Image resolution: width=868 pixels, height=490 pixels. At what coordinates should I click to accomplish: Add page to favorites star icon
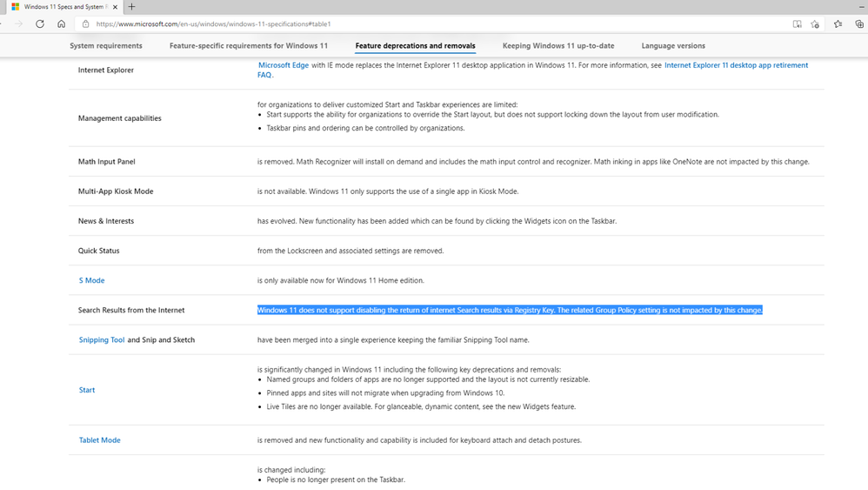[x=815, y=23]
